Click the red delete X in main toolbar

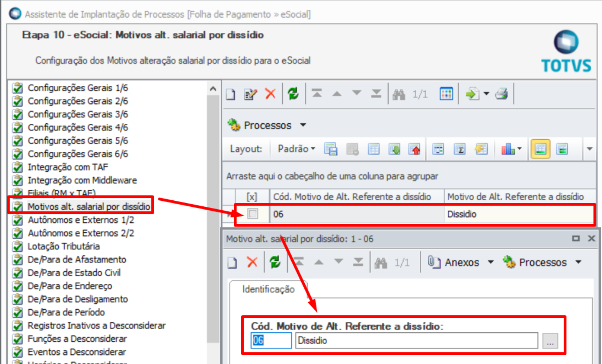pyautogui.click(x=270, y=94)
